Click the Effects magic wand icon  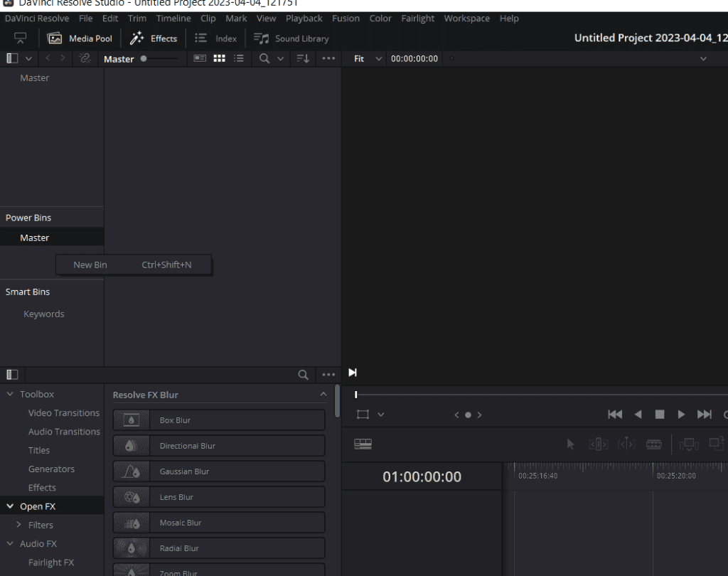(x=137, y=38)
